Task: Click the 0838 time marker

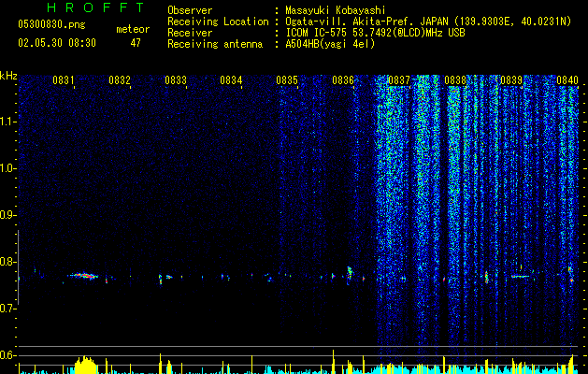Action: pyautogui.click(x=455, y=80)
